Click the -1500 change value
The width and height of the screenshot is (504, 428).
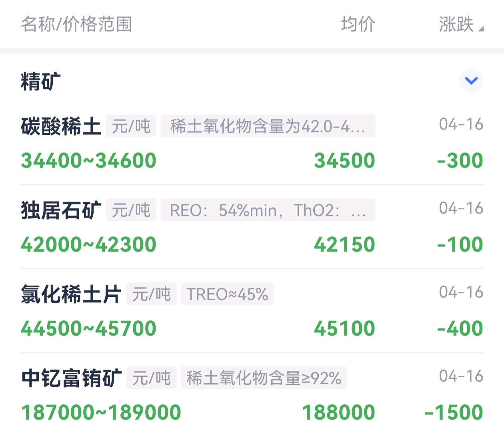454,413
